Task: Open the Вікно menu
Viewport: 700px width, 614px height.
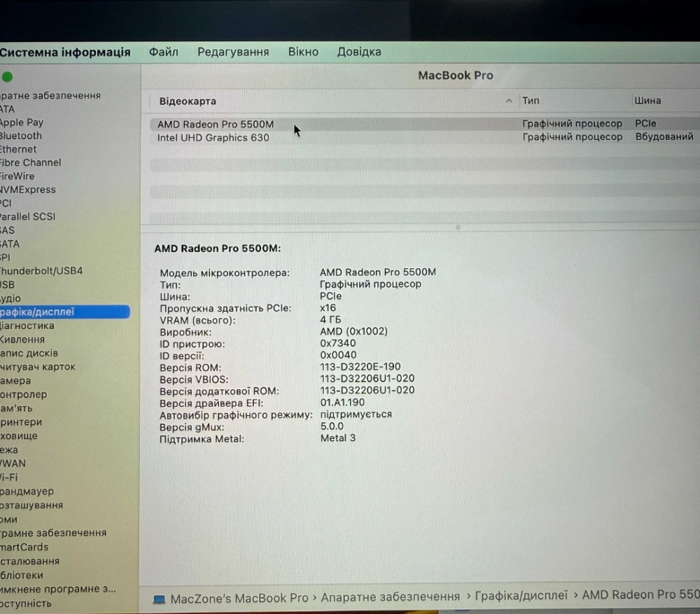Action: (302, 51)
